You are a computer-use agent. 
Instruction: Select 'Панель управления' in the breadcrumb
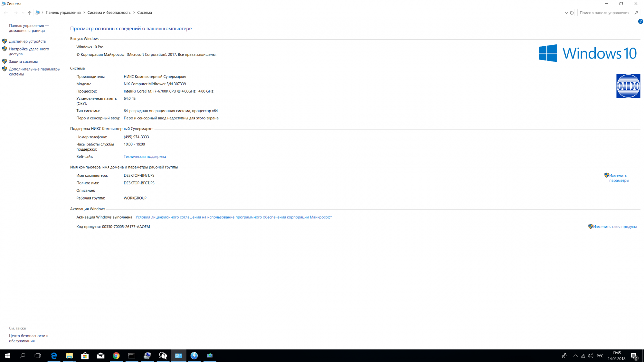point(63,13)
